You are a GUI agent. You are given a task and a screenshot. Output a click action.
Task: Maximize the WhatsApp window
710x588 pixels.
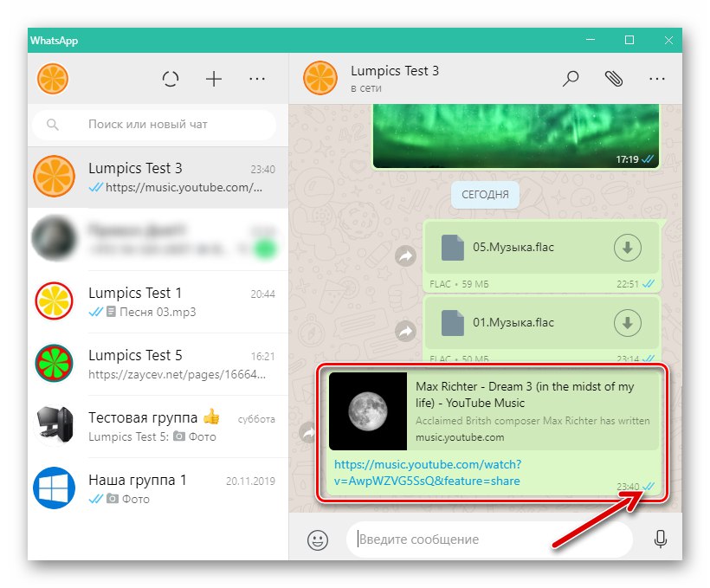(x=629, y=40)
